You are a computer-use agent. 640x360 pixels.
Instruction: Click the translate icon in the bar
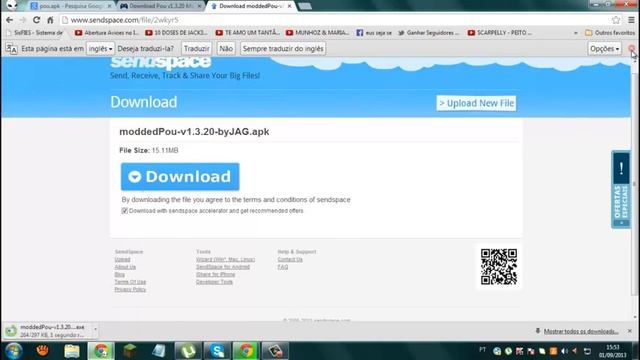click(11, 49)
